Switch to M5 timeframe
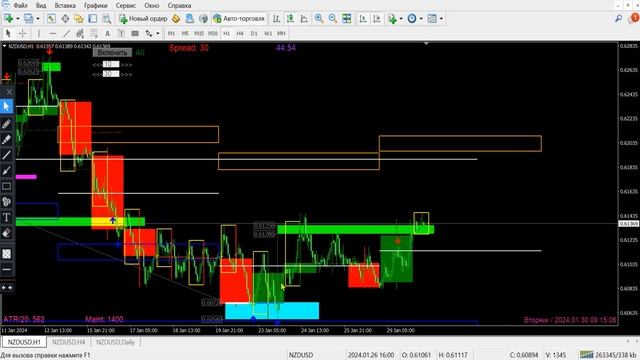The height and width of the screenshot is (360, 640). (x=185, y=33)
